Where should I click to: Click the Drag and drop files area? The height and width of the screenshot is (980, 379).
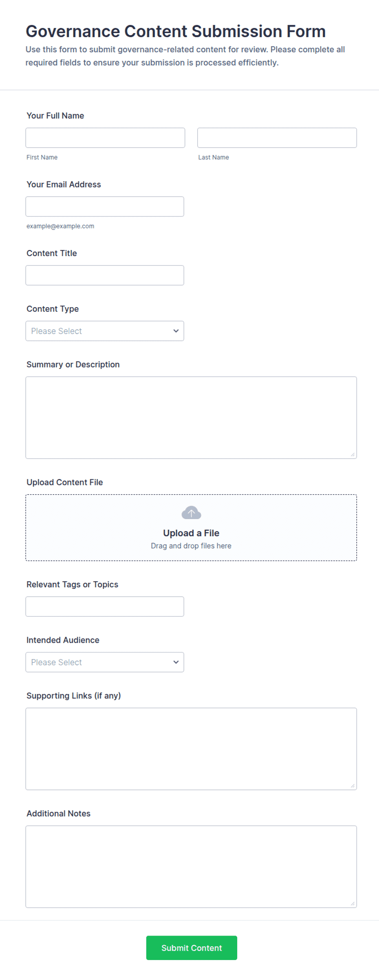[x=191, y=528]
